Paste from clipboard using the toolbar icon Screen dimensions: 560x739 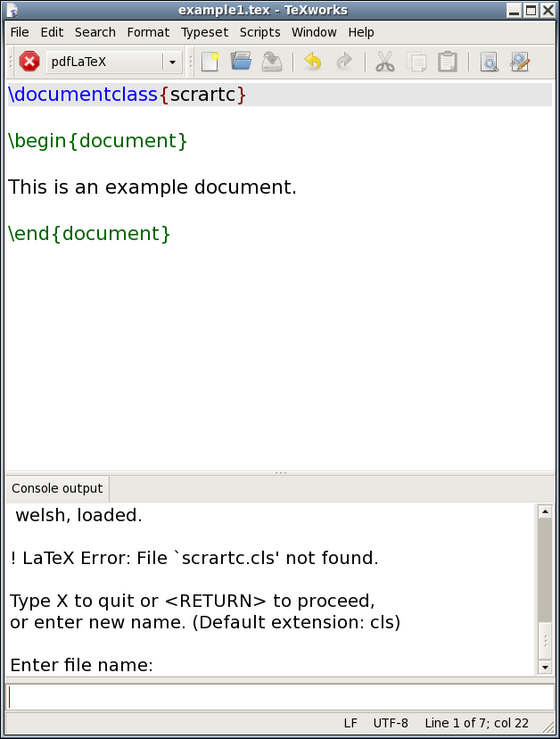click(x=448, y=62)
